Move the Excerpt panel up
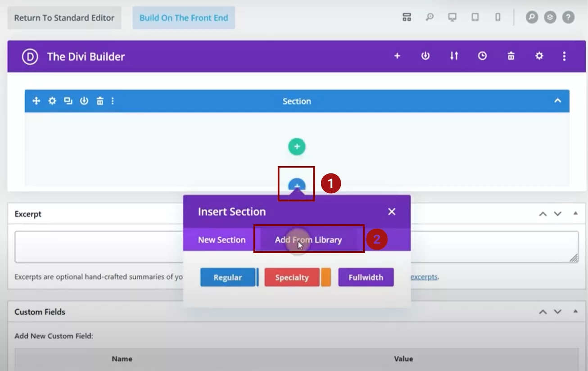The image size is (588, 371). (x=543, y=214)
